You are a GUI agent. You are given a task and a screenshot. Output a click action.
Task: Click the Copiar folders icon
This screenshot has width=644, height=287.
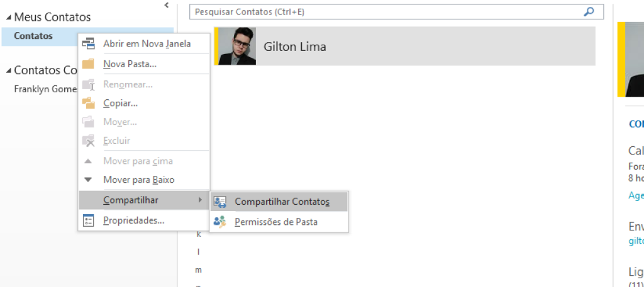pos(88,104)
